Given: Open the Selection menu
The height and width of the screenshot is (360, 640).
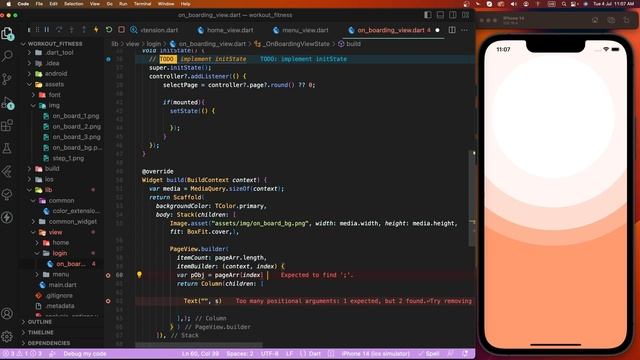Looking at the screenshot, I should [73, 4].
